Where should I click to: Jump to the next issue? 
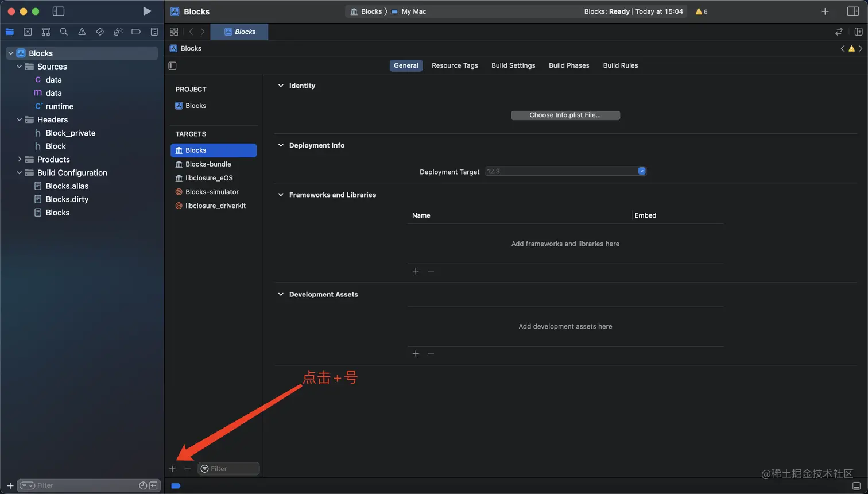[860, 48]
